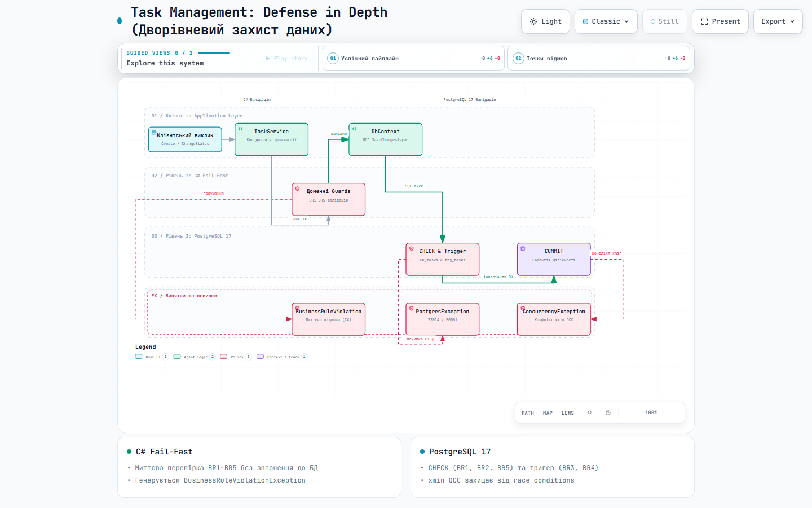This screenshot has height=508, width=812.
Task: Click the 'SQL exec' edge label
Action: point(414,186)
